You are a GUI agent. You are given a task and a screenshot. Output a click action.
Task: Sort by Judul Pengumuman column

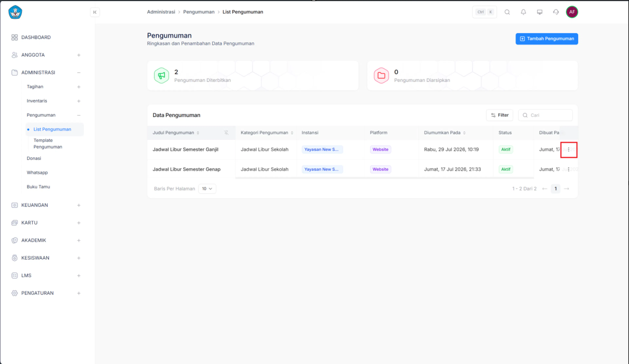click(x=198, y=133)
